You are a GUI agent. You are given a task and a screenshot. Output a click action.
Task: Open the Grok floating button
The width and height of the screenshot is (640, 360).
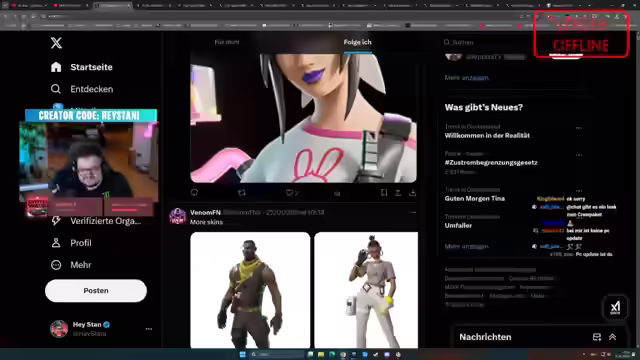coord(615,307)
